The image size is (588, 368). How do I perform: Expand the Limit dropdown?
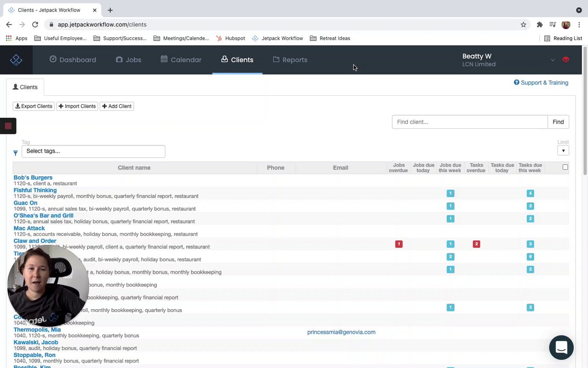point(563,150)
